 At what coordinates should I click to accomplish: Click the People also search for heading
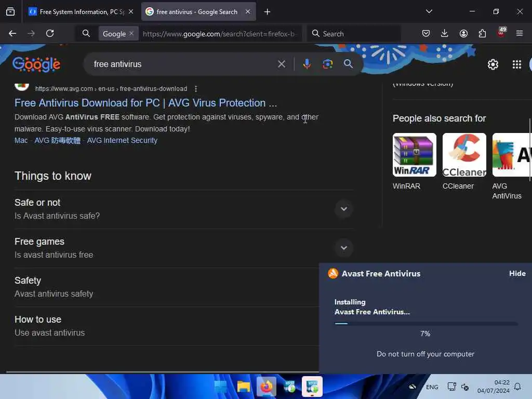click(439, 118)
